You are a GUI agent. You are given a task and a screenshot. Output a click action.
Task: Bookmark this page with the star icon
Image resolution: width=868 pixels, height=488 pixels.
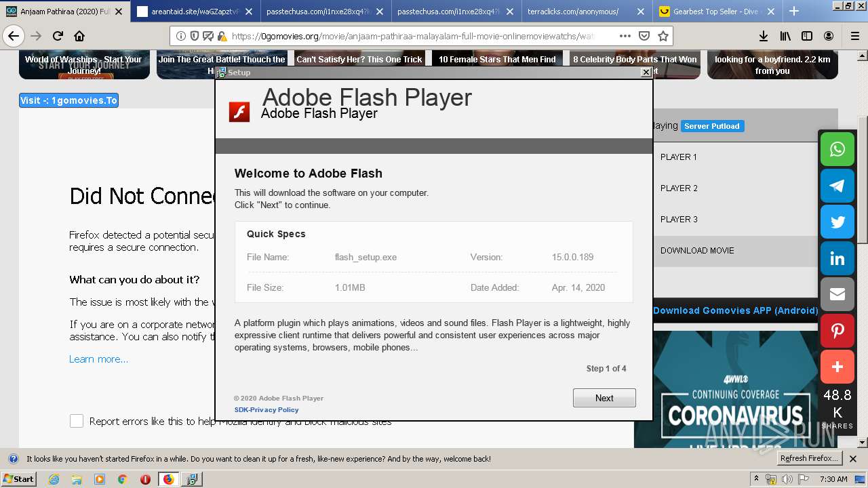[663, 36]
